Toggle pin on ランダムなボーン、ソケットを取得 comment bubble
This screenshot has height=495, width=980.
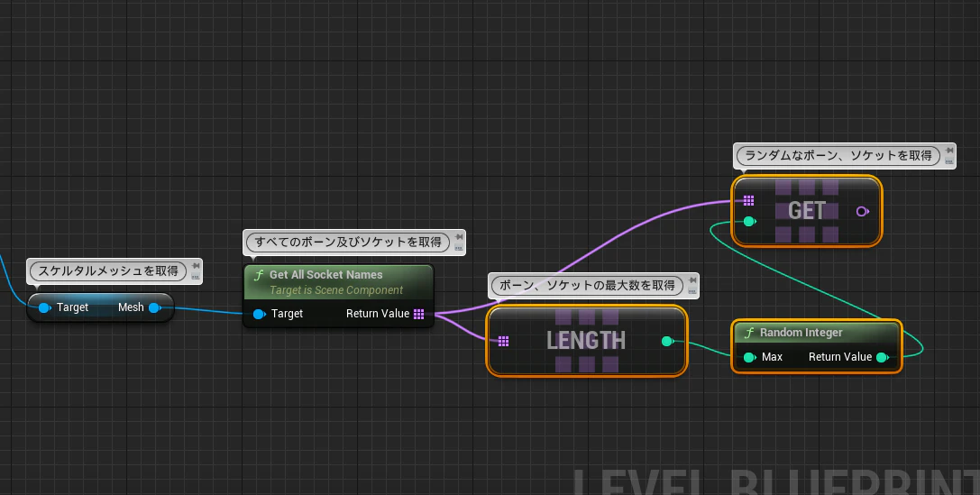(x=949, y=151)
